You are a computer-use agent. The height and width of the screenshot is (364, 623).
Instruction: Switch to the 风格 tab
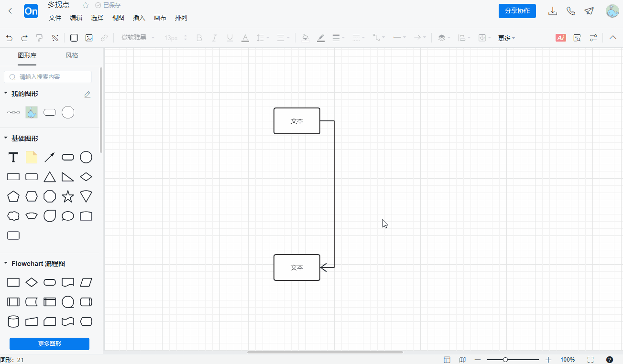click(x=72, y=55)
